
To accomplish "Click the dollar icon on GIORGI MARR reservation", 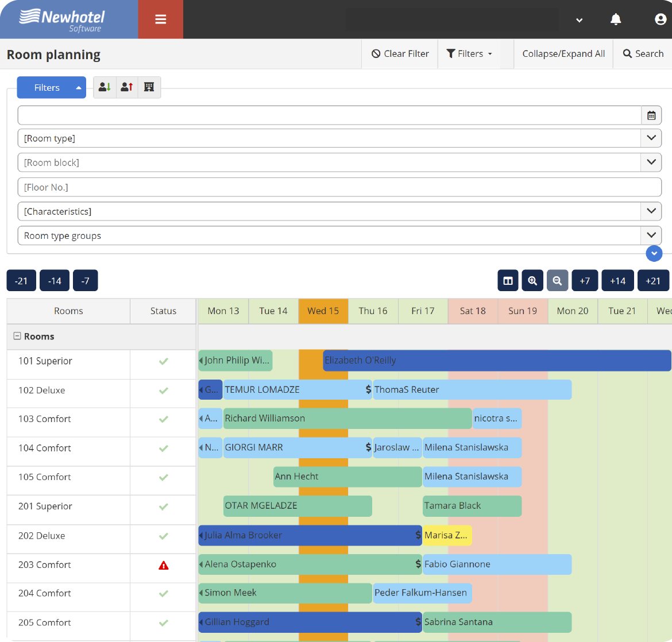I will 368,447.
